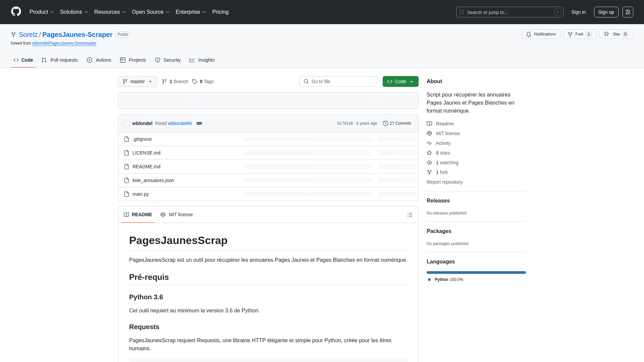
Task: Click the history clock icon for commits
Action: 386,123
